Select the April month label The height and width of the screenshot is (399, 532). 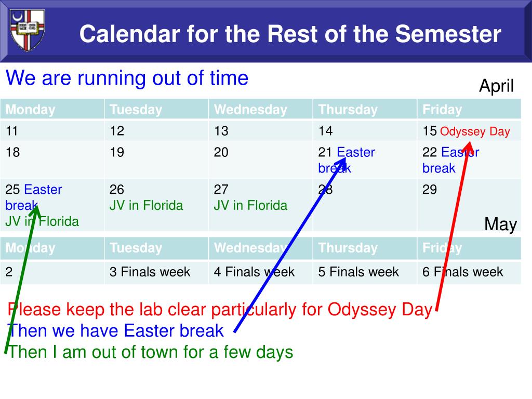pyautogui.click(x=496, y=86)
